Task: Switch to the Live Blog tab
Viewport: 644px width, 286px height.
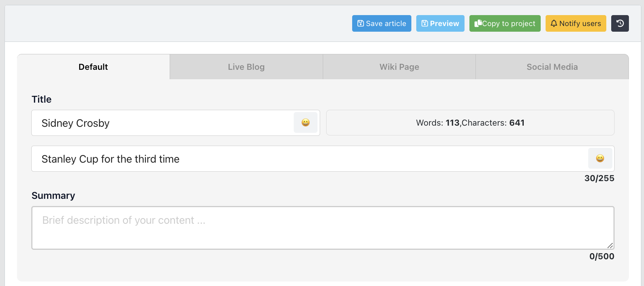Action: point(246,67)
